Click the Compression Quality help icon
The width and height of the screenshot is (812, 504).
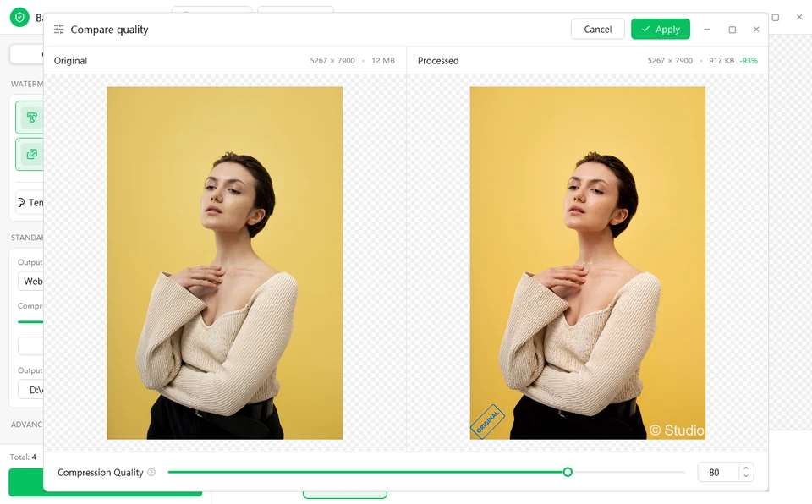coord(151,473)
